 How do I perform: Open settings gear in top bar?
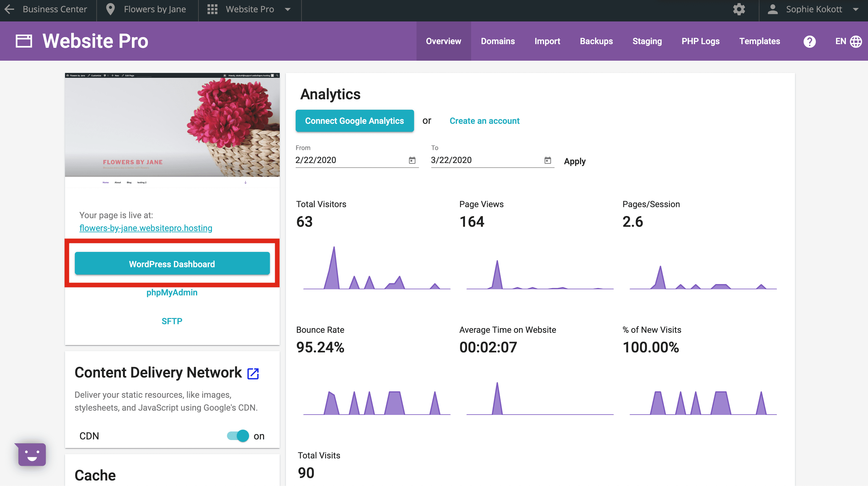click(739, 9)
